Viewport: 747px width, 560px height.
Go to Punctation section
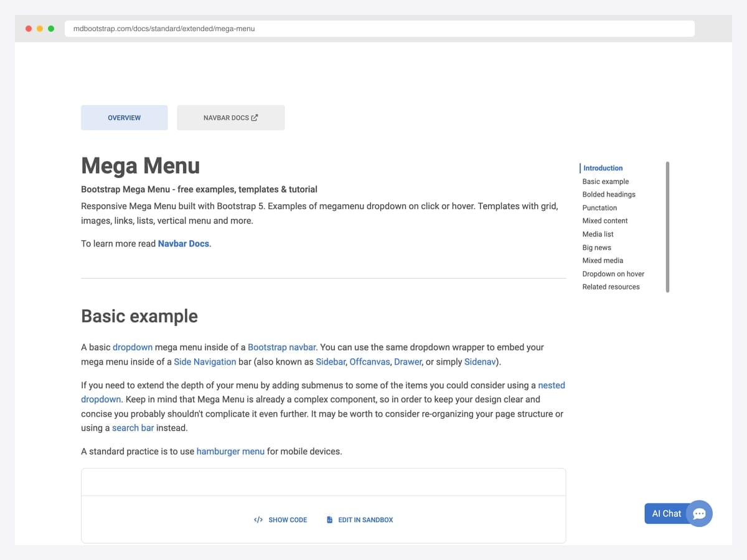599,208
